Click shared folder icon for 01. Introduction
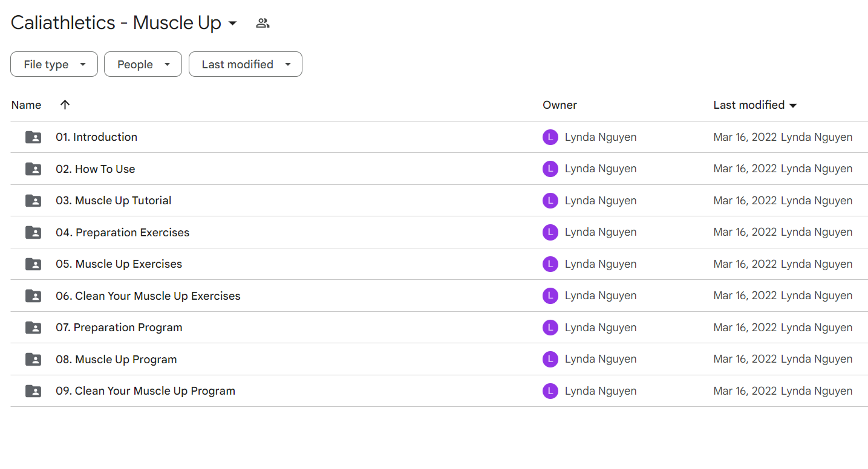Viewport: 868px width, 469px height. click(x=33, y=137)
